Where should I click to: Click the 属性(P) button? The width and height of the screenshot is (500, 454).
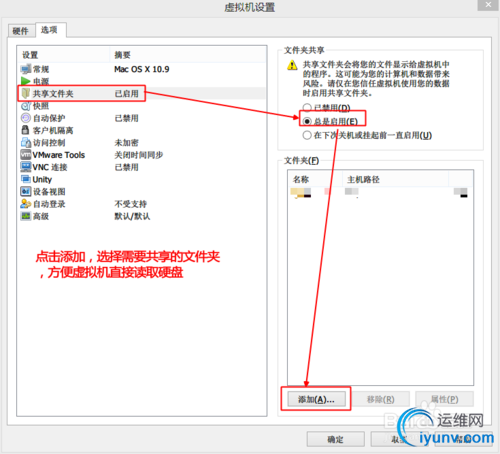click(x=444, y=399)
